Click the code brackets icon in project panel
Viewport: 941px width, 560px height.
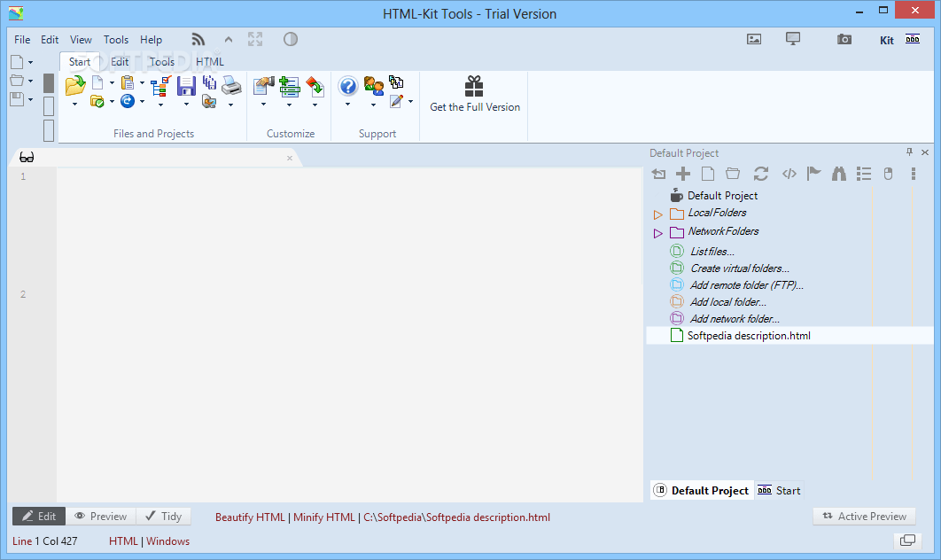coord(789,174)
